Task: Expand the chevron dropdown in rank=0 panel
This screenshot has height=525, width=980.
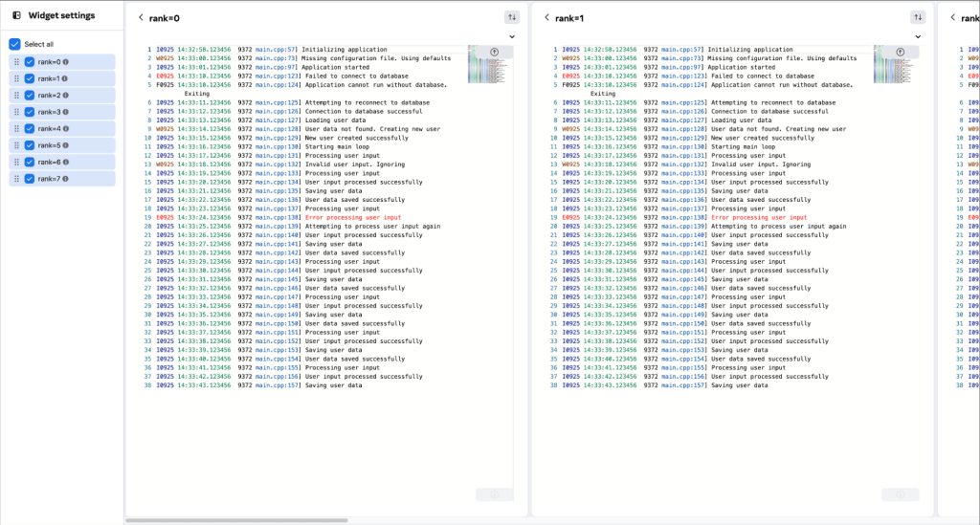Action: pyautogui.click(x=512, y=36)
